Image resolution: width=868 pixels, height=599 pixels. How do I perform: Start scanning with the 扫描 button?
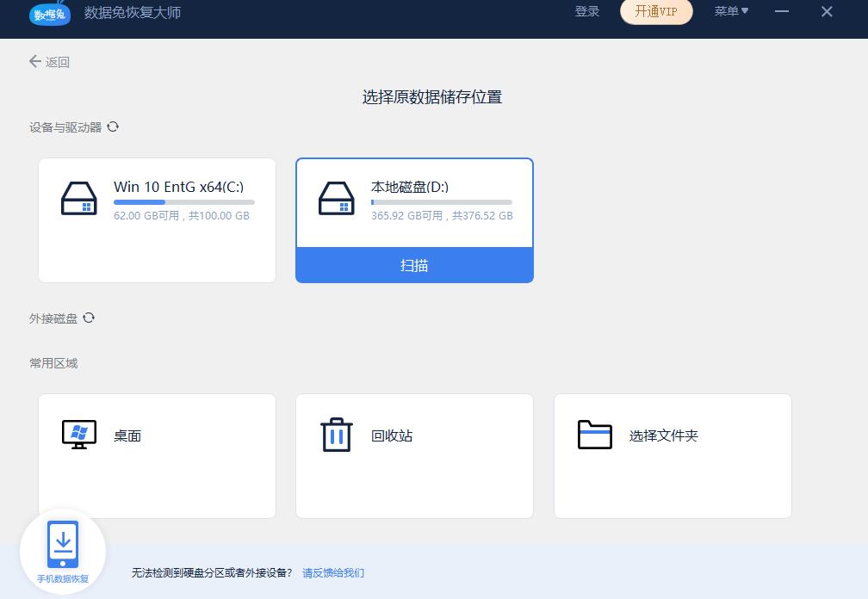coord(414,264)
